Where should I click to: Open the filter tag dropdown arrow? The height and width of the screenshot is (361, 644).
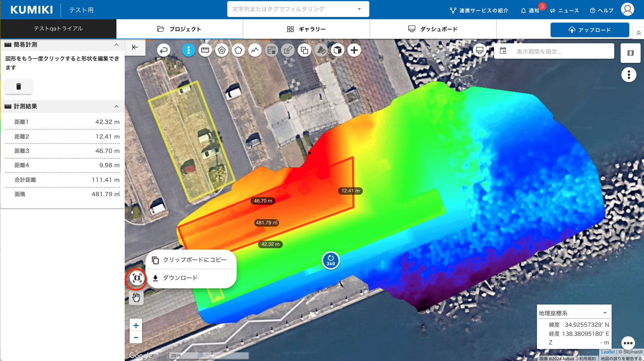pyautogui.click(x=359, y=9)
